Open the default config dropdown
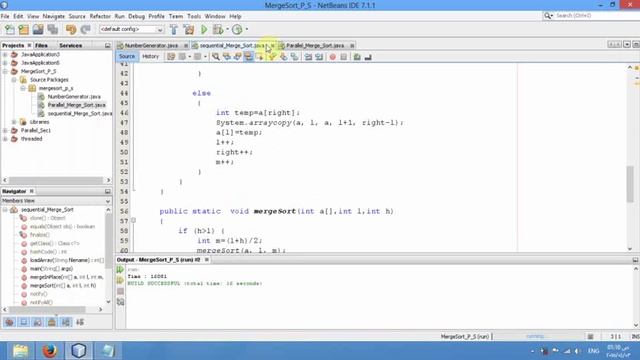This screenshot has width=640, height=360. pyautogui.click(x=131, y=29)
